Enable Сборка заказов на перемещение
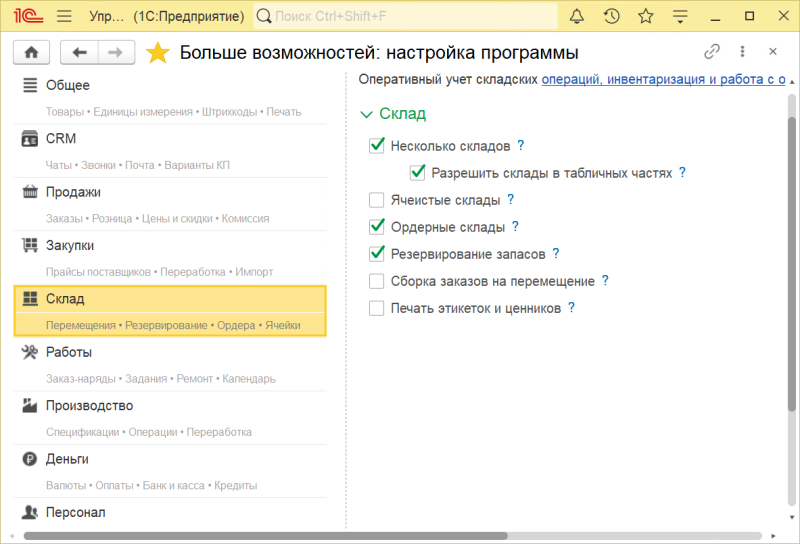 pos(377,281)
